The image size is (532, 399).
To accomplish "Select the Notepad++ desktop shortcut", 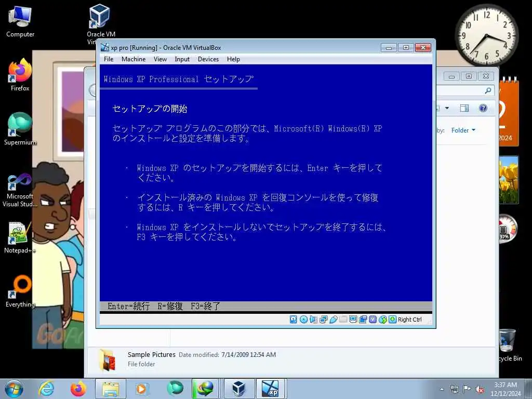I will coord(20,237).
